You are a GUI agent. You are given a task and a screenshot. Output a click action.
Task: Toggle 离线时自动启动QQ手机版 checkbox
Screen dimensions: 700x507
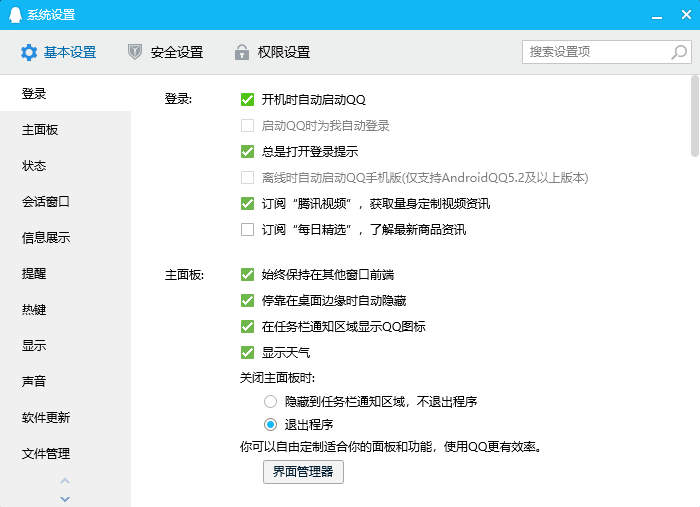(247, 178)
